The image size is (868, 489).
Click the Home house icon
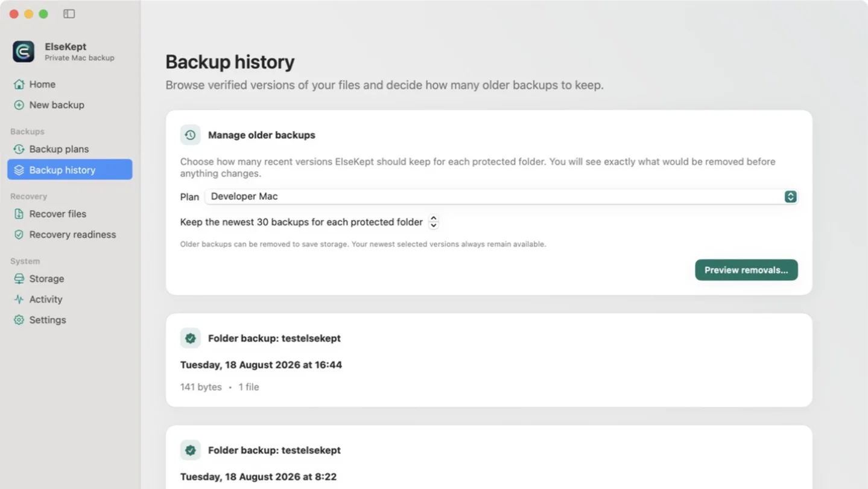(19, 85)
